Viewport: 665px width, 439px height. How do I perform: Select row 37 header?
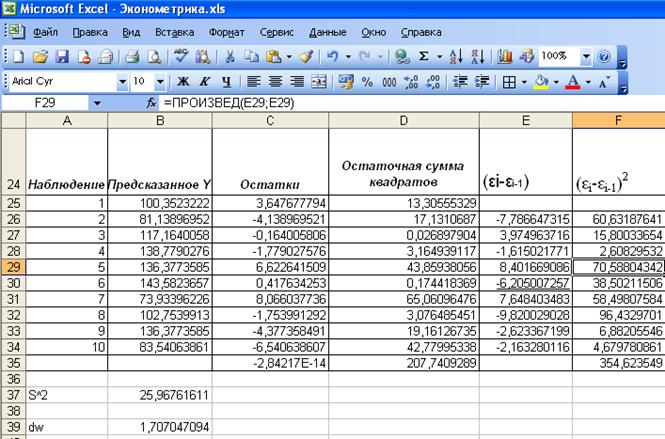pyautogui.click(x=13, y=395)
